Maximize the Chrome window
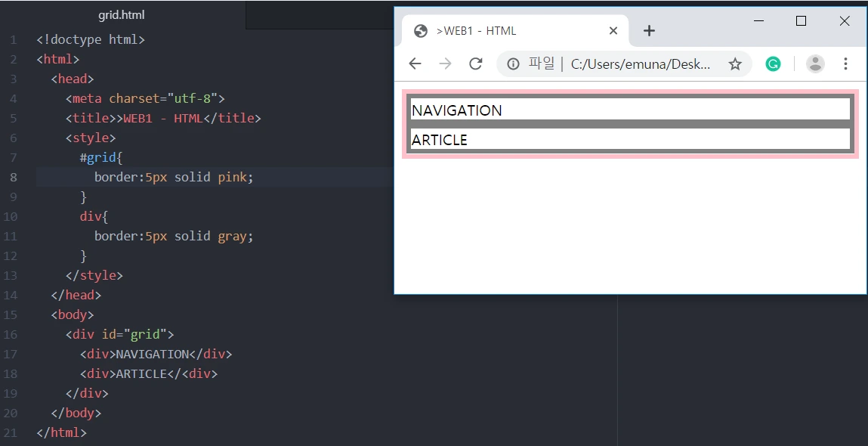Image resolution: width=868 pixels, height=446 pixels. click(801, 21)
